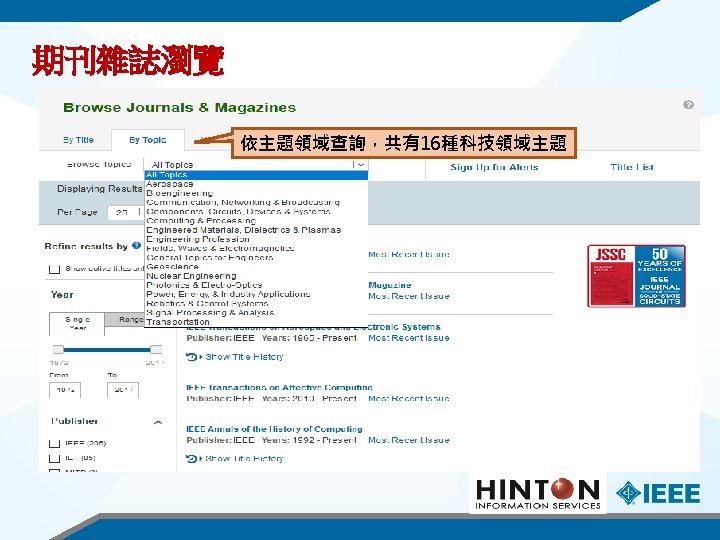Open IEEE Annals of the History of Computing
Image resolution: width=720 pixels, height=540 pixels.
coord(274,429)
